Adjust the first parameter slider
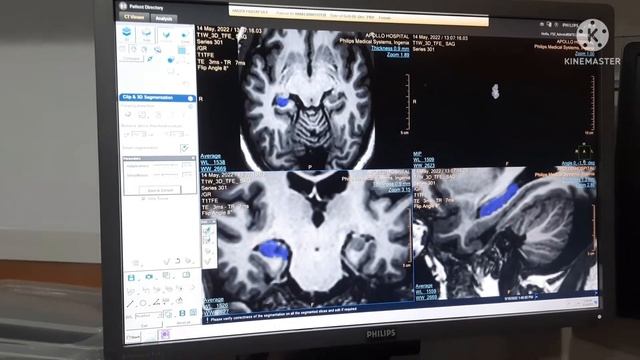The width and height of the screenshot is (640, 360). 165,165
